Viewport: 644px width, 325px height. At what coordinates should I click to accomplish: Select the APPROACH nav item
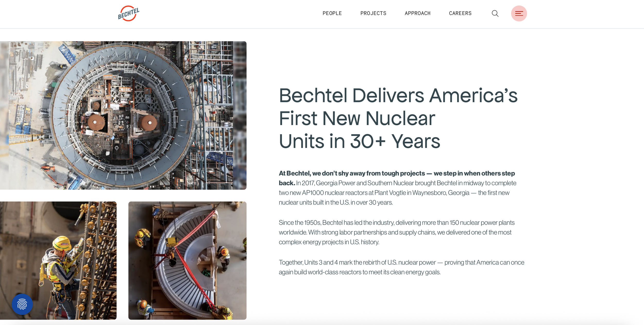417,13
